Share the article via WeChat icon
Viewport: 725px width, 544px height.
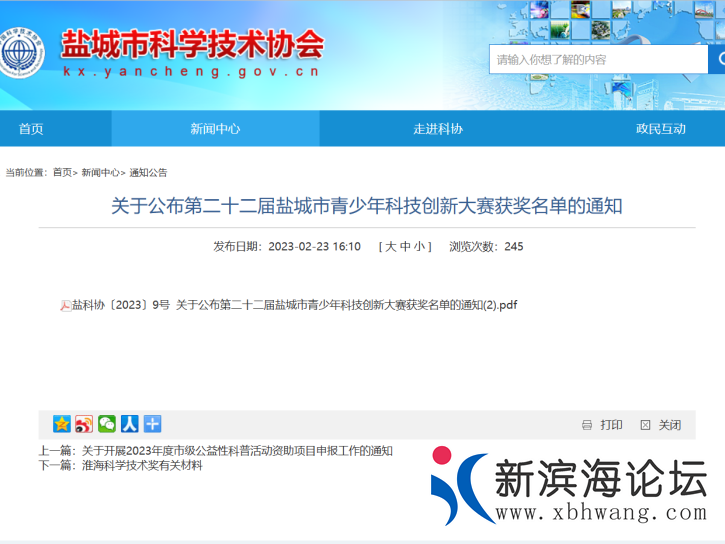point(107,424)
